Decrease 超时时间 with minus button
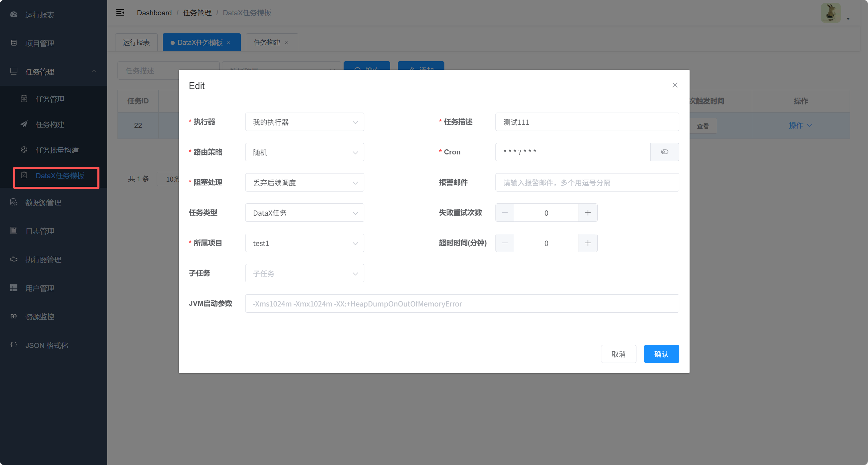 click(505, 243)
